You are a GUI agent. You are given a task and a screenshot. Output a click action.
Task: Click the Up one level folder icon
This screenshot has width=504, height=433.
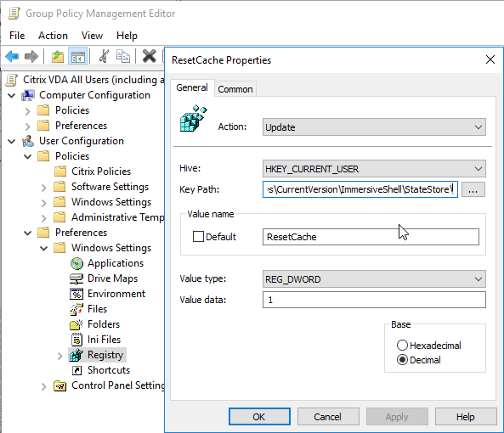[58, 57]
